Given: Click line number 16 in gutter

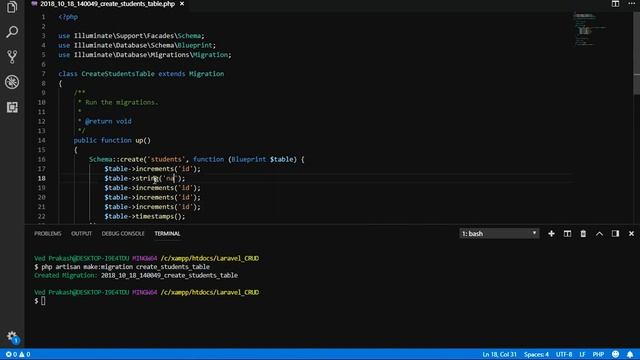Looking at the screenshot, I should (42, 159).
